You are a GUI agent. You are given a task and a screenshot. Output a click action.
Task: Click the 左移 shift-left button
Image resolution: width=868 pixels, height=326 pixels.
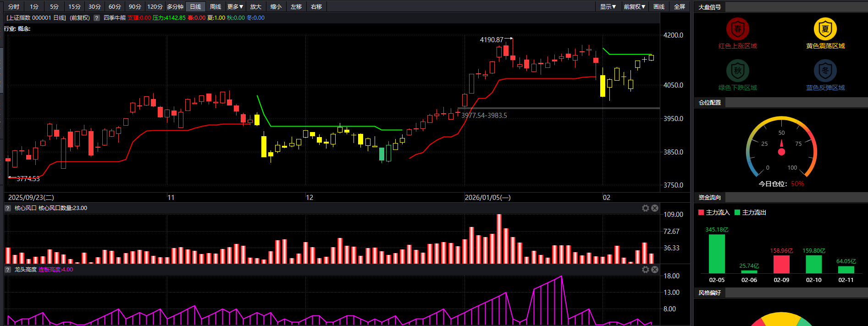click(296, 6)
